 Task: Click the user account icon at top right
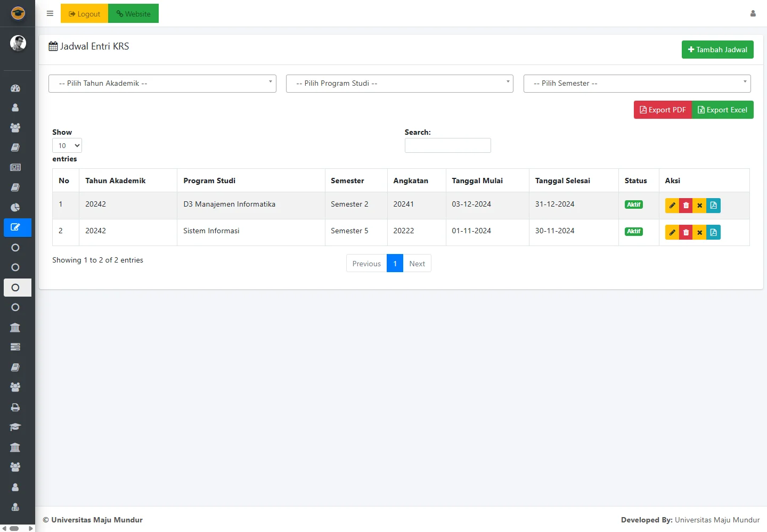(753, 14)
